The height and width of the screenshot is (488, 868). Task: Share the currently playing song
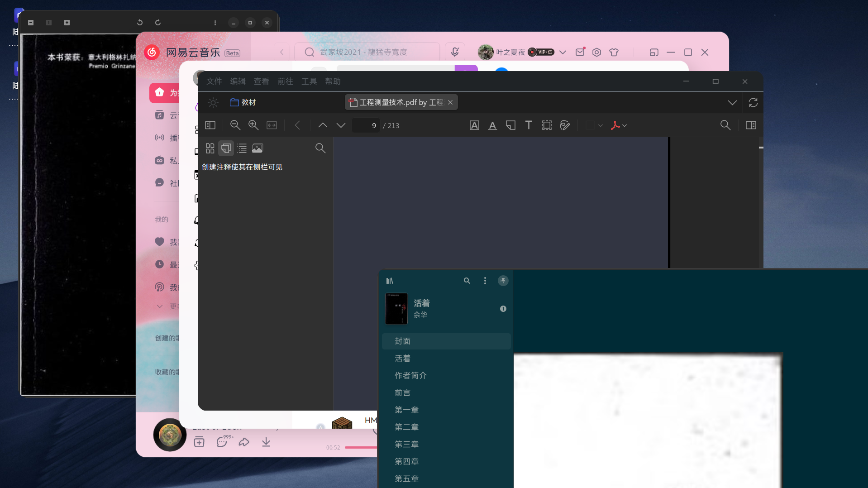(x=244, y=442)
